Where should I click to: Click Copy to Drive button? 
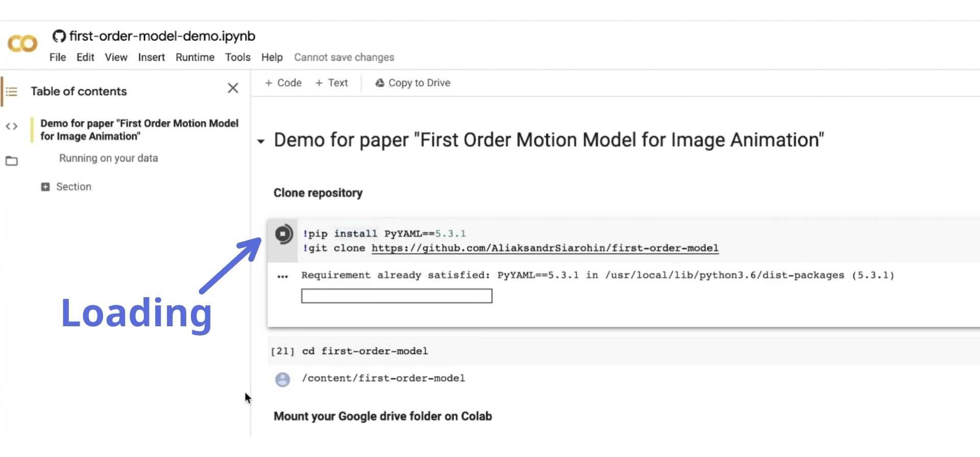tap(412, 83)
